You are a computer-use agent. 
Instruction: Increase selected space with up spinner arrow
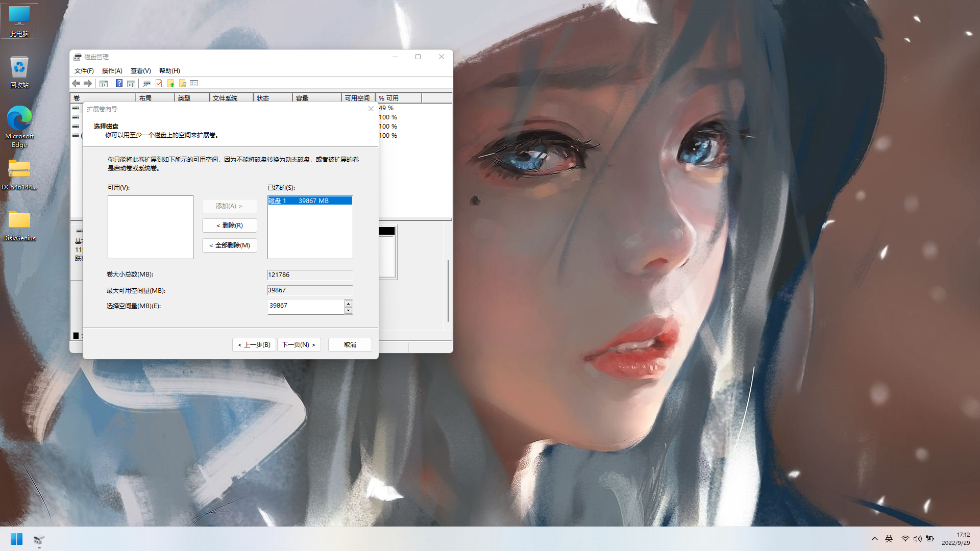[x=348, y=304]
